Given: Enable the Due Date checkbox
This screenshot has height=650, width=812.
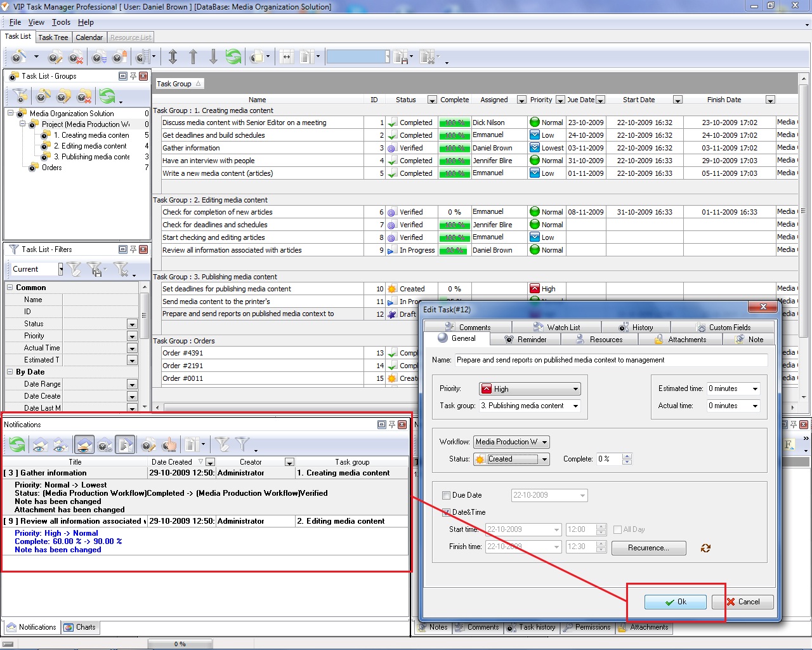Looking at the screenshot, I should pos(446,495).
